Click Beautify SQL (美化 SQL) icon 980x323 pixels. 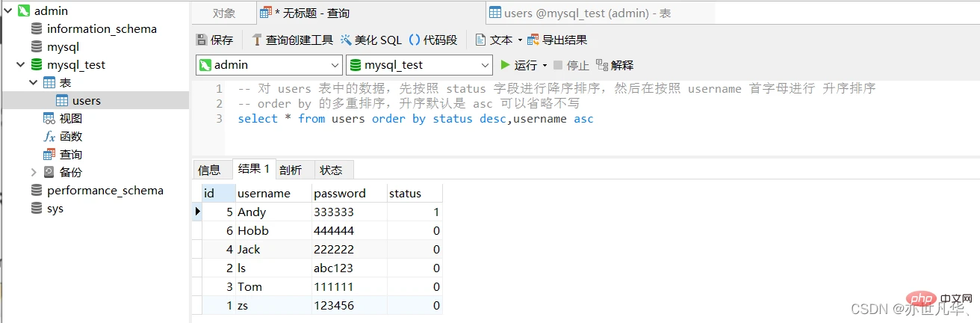[346, 40]
